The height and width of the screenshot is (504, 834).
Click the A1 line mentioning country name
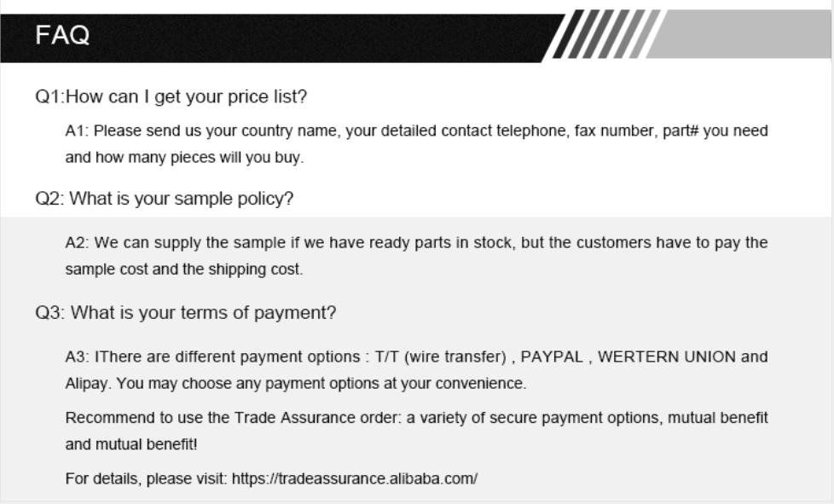pyautogui.click(x=416, y=132)
